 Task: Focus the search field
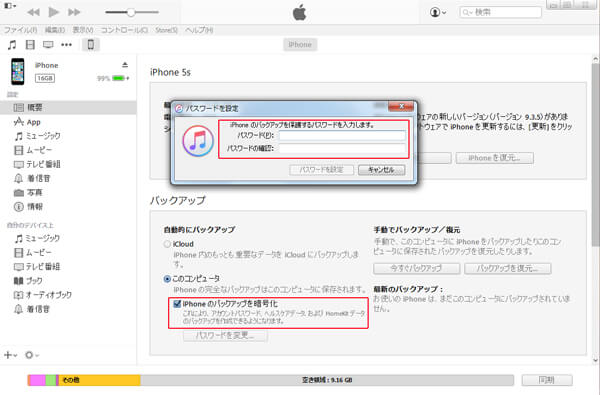(x=501, y=12)
